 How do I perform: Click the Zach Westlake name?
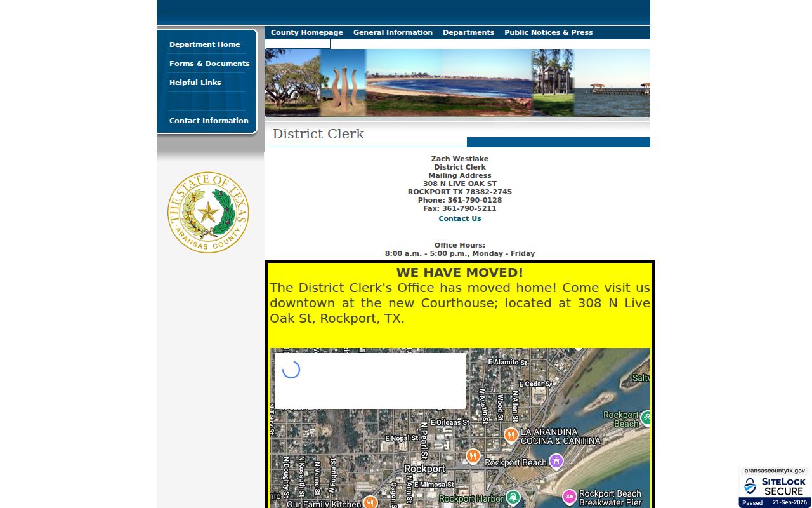pyautogui.click(x=460, y=159)
